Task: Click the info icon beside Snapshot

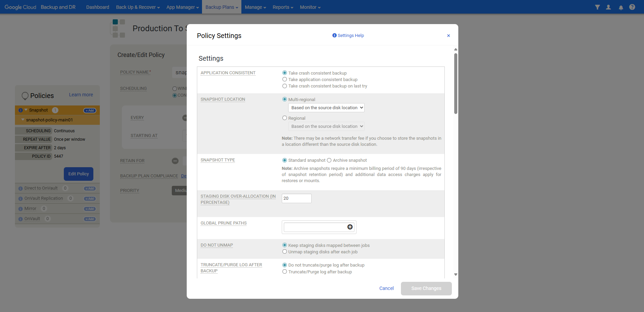Action: 21,110
